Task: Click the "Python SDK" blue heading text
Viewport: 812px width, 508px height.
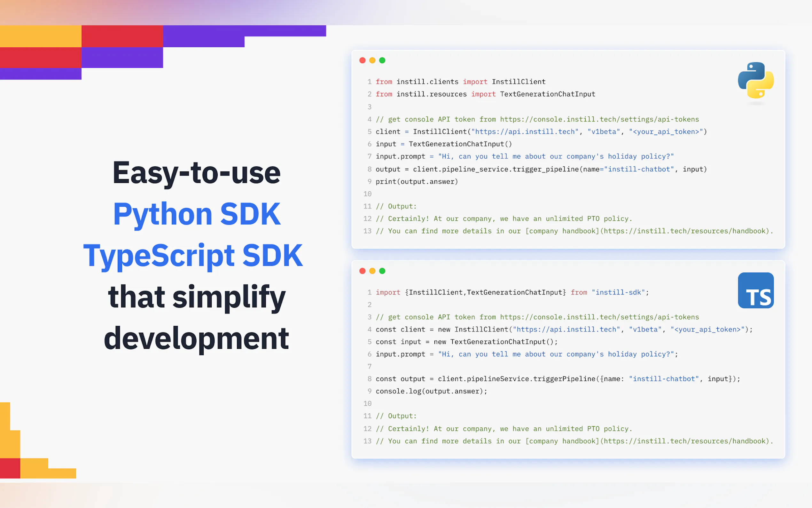Action: click(x=197, y=214)
